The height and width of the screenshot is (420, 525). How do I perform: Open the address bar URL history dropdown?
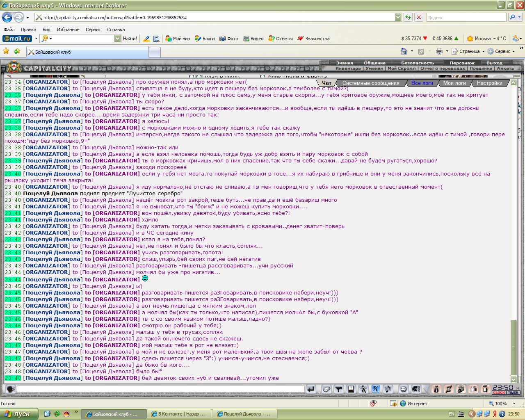pos(398,17)
